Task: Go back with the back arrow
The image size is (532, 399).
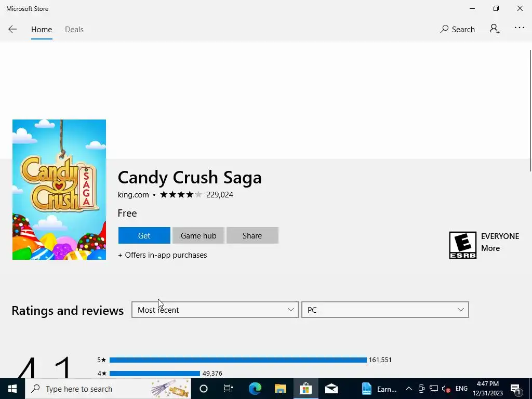Action: [12, 29]
